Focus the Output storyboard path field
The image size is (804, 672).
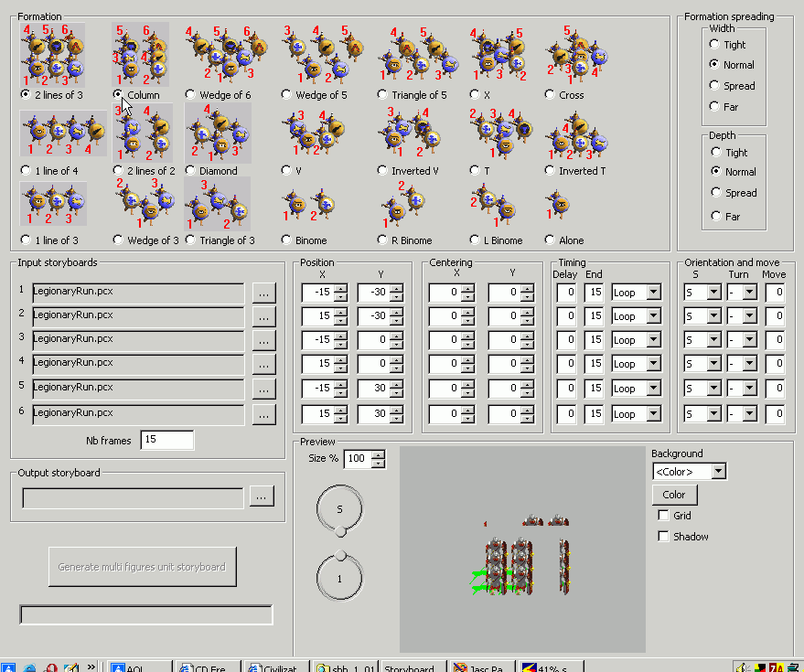[133, 497]
